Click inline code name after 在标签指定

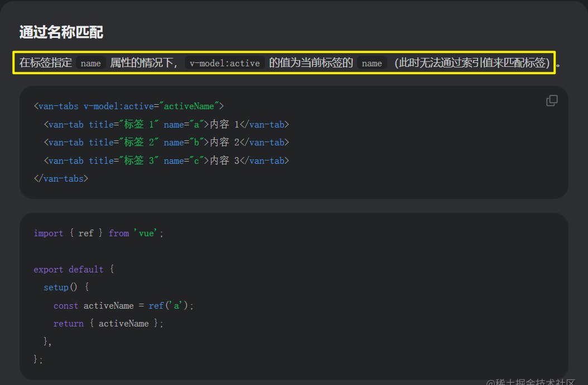pyautogui.click(x=91, y=63)
